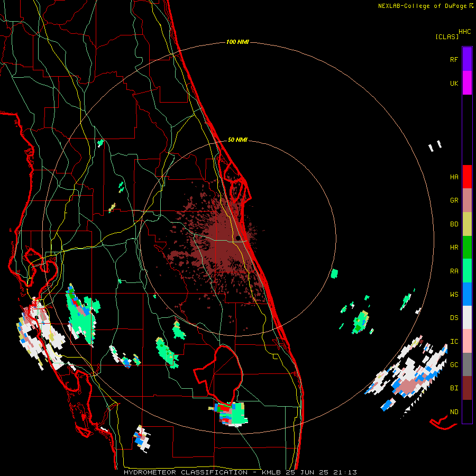Click the BD legend label
The height and width of the screenshot is (476, 476).
(454, 224)
